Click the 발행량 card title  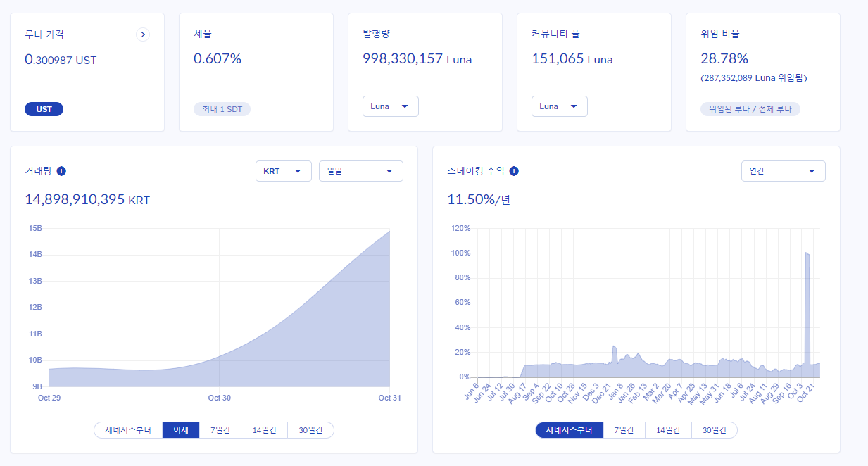tap(376, 34)
